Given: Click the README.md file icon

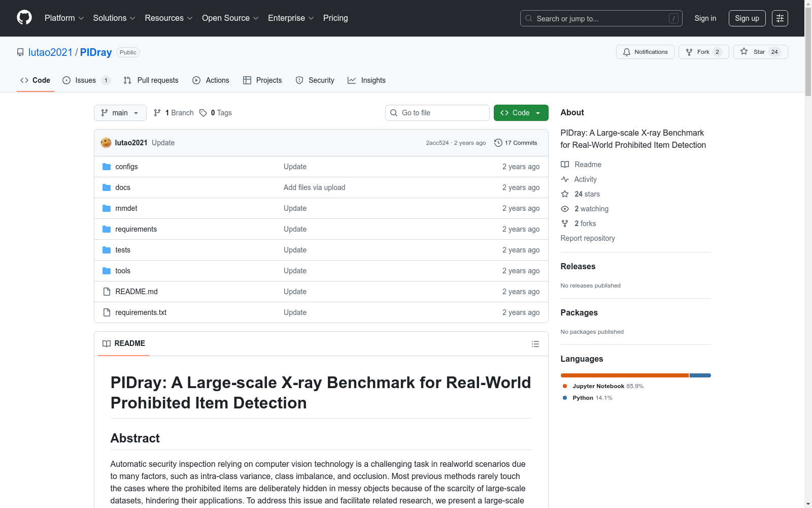Looking at the screenshot, I should pos(107,292).
